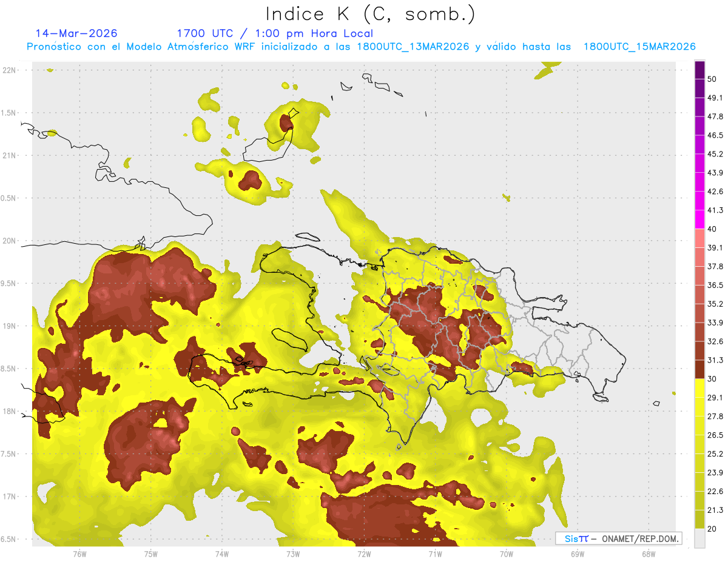Click the 74W longitude axis label

tap(221, 554)
